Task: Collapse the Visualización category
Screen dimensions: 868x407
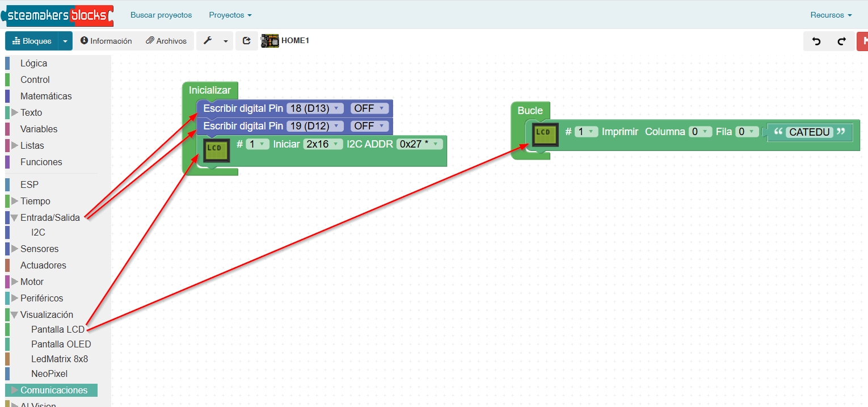Action: coord(15,314)
